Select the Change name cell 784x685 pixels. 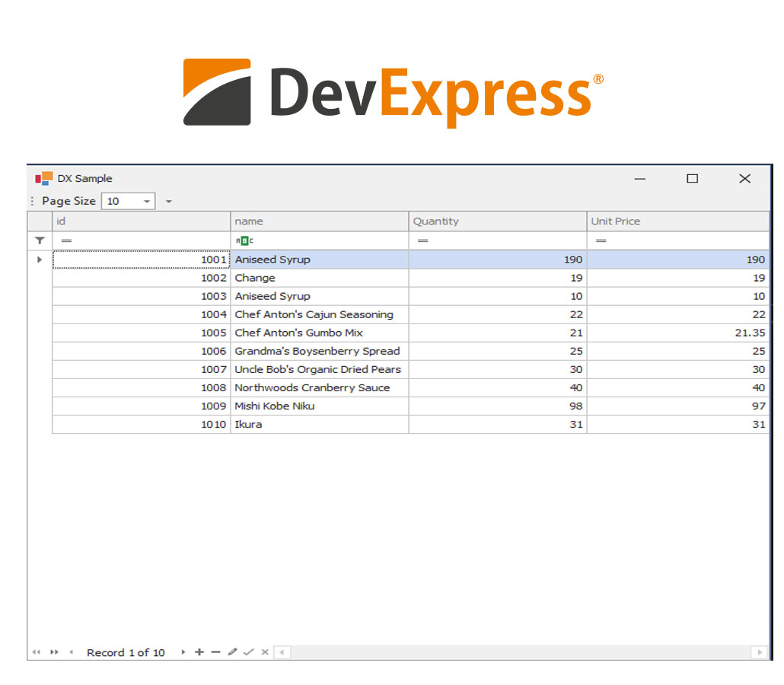[320, 278]
